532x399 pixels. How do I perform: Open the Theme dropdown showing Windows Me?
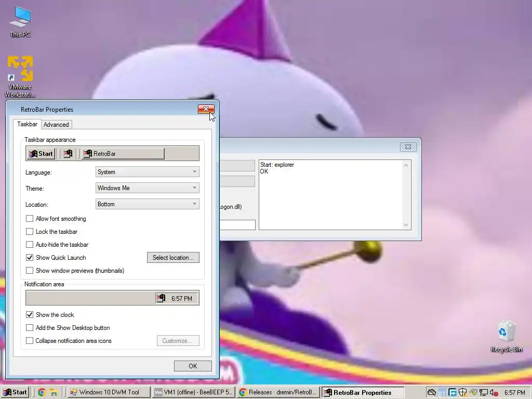pos(147,188)
